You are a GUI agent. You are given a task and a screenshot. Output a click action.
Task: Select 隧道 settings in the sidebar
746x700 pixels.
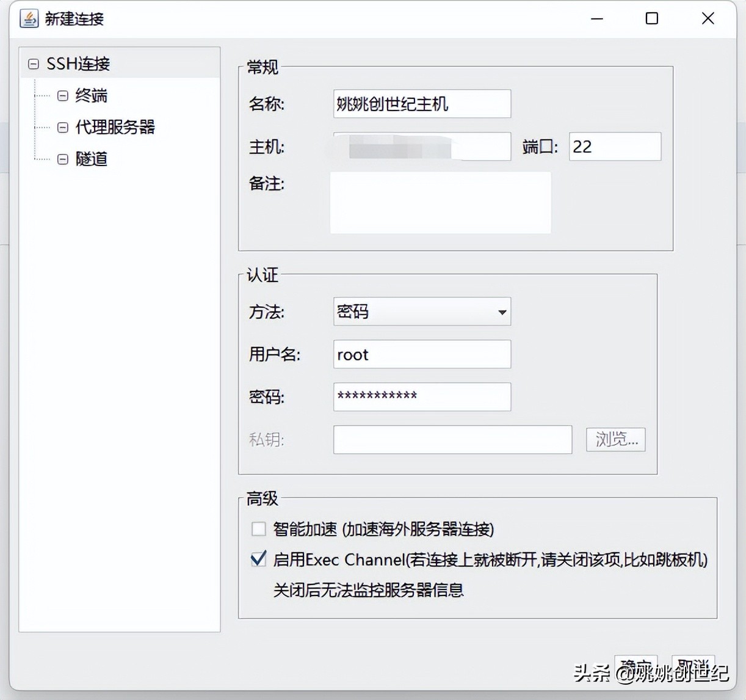pos(91,159)
